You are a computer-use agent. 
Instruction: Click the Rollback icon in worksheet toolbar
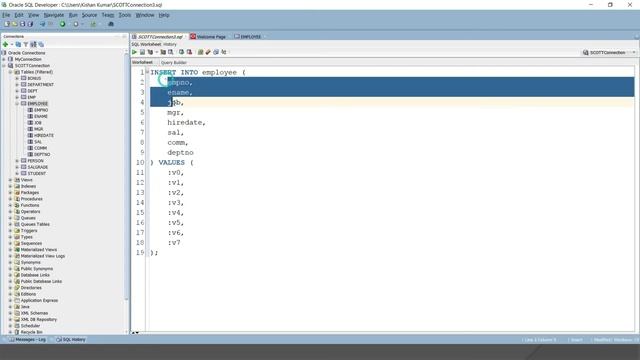pyautogui.click(x=189, y=52)
